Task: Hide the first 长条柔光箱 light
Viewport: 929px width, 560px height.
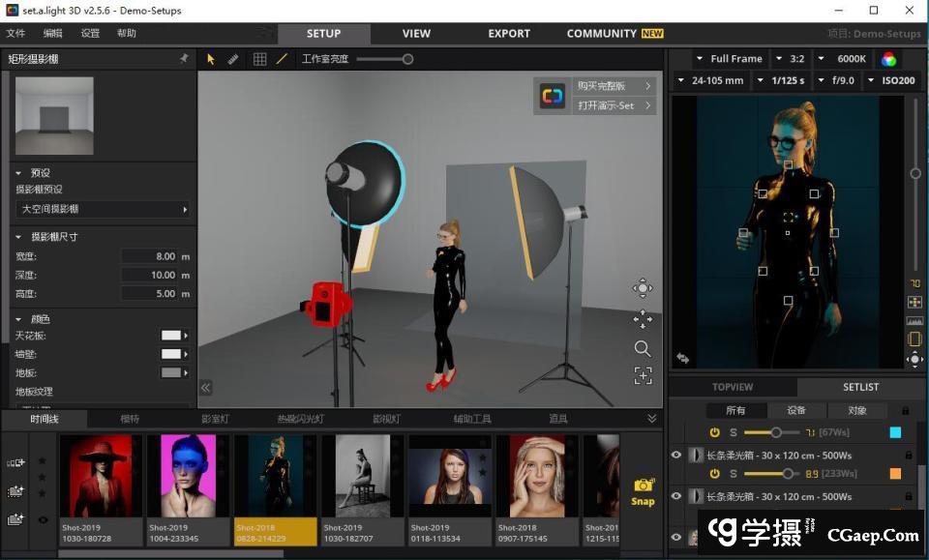Action: (676, 455)
